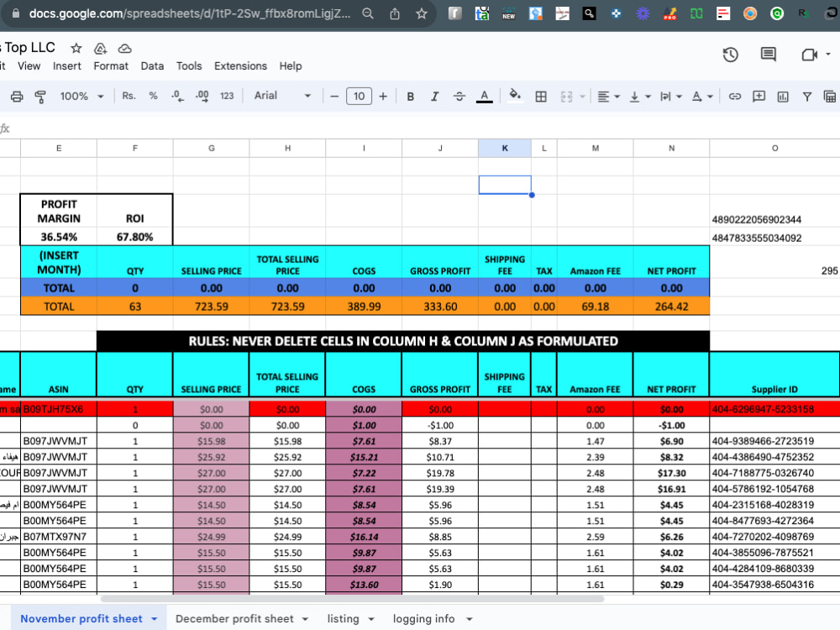
Task: Select the profit margin 36.54% cell
Action: click(59, 237)
